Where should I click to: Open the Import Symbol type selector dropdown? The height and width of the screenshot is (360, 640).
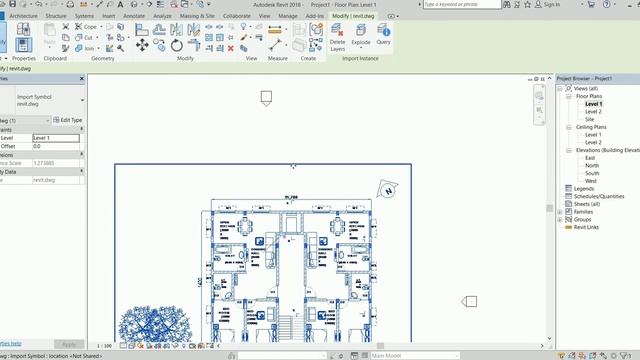82,100
